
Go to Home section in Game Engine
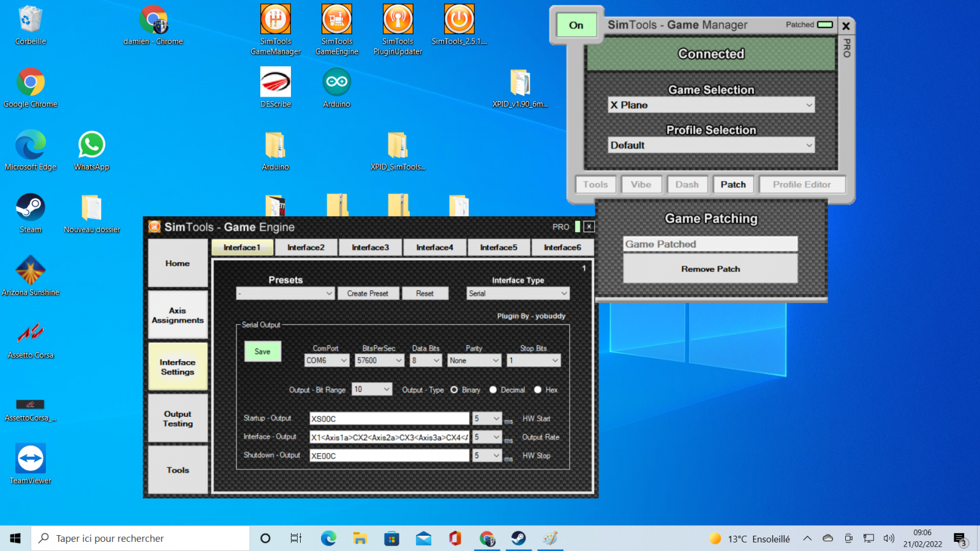[x=178, y=263]
